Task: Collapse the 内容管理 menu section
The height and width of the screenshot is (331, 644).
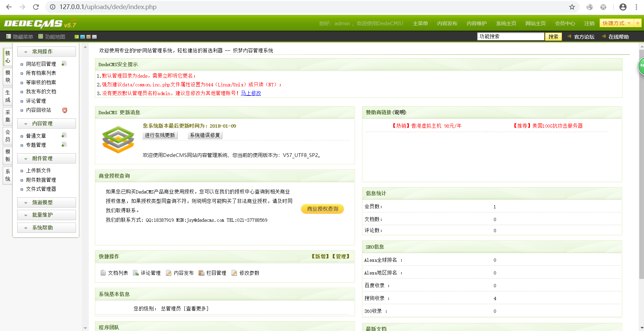Action: (46, 123)
